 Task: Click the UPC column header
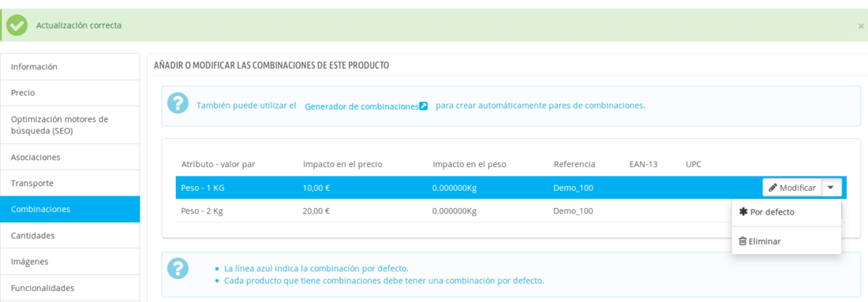pyautogui.click(x=694, y=164)
